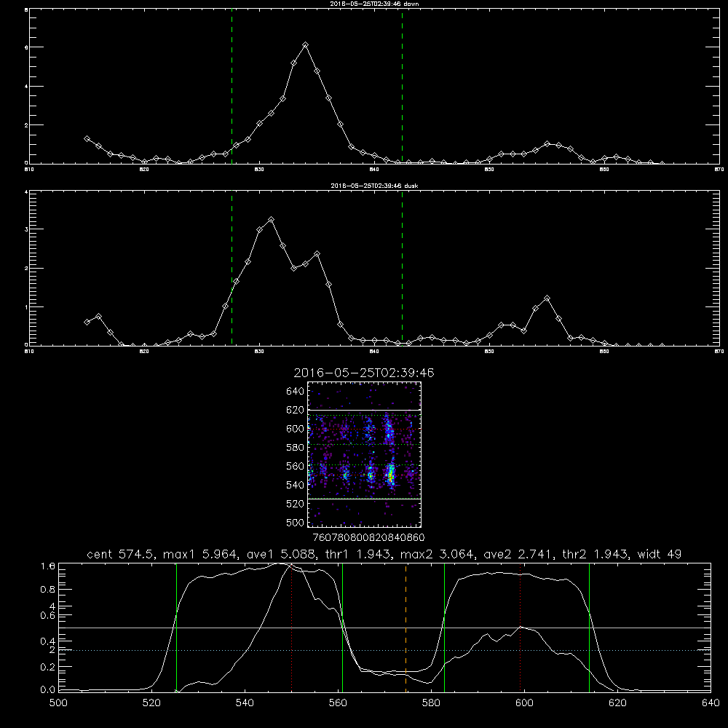
Task: Click the left green dashed line in dawn plot
Action: point(232,87)
